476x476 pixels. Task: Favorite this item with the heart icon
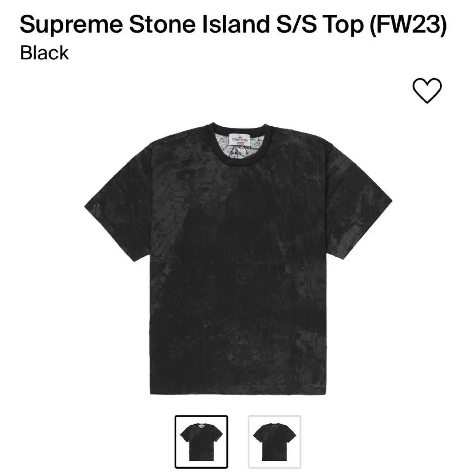point(427,90)
